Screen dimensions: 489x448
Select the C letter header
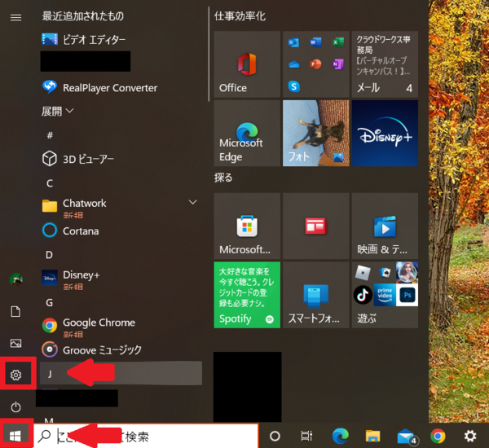50,183
